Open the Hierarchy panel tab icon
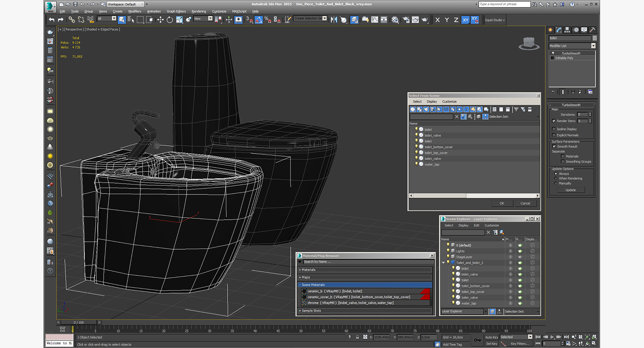Viewport: 644px width, 348px height. 567,30
